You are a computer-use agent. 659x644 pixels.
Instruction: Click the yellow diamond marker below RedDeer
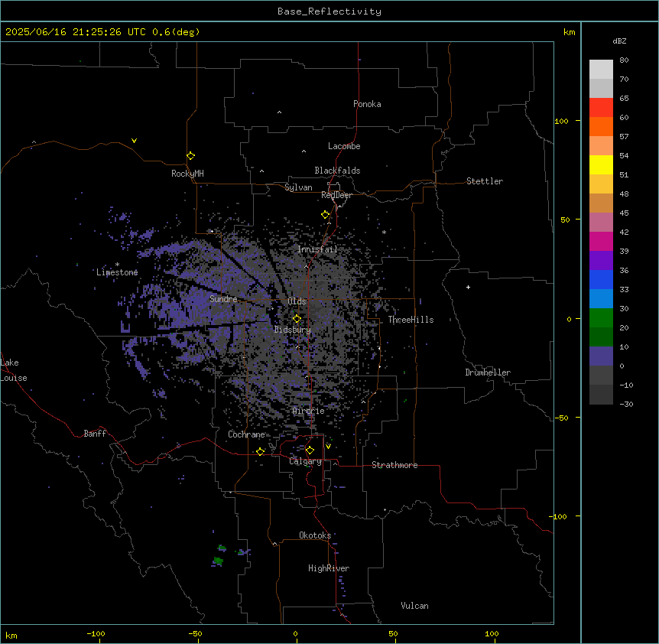tap(325, 215)
